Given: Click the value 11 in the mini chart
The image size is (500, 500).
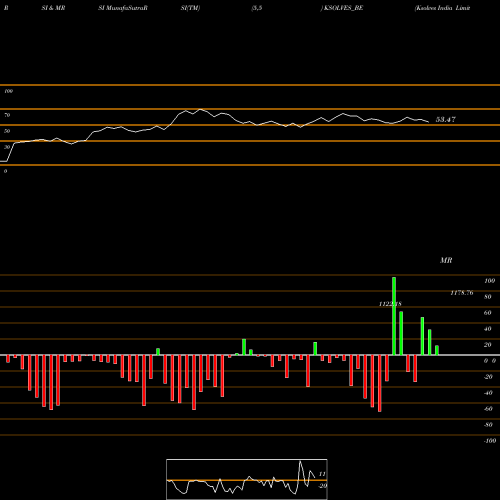Looking at the screenshot, I should (x=322, y=474).
